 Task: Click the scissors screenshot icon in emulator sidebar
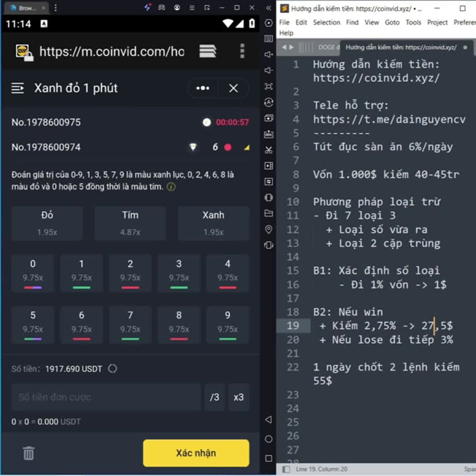pos(268,150)
